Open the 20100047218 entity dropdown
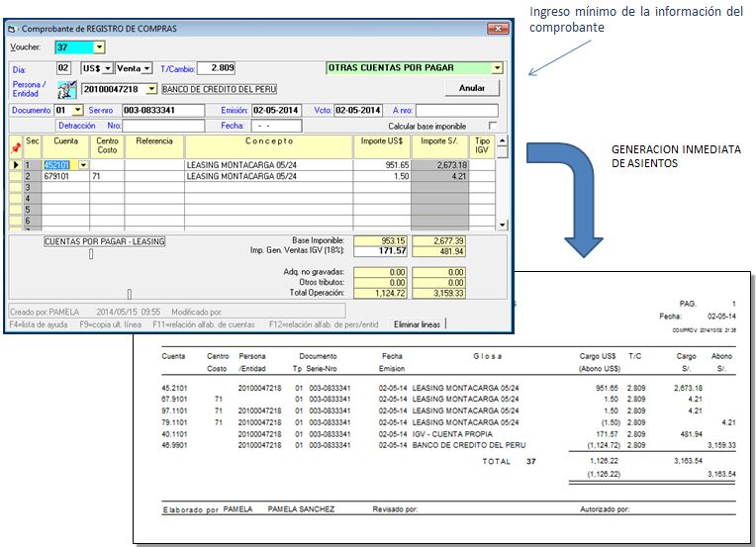 pyautogui.click(x=151, y=89)
